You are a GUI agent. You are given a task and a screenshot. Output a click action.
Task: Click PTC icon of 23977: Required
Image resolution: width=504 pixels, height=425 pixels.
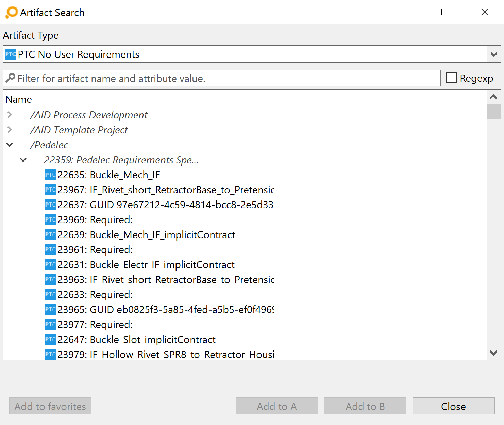pyautogui.click(x=51, y=324)
